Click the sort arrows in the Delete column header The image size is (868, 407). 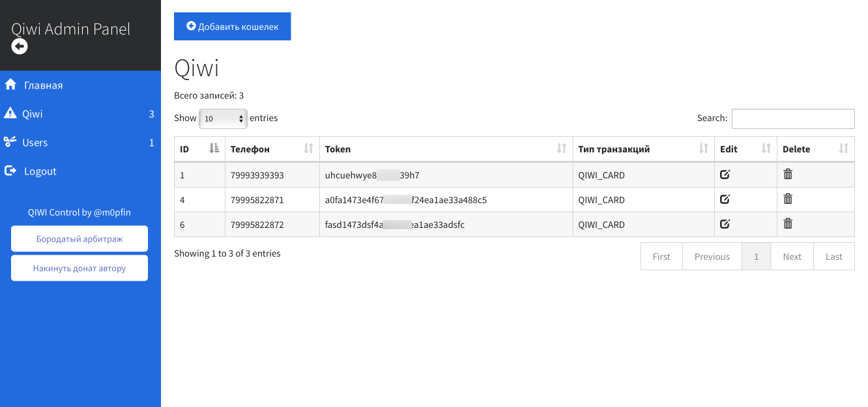(x=844, y=149)
